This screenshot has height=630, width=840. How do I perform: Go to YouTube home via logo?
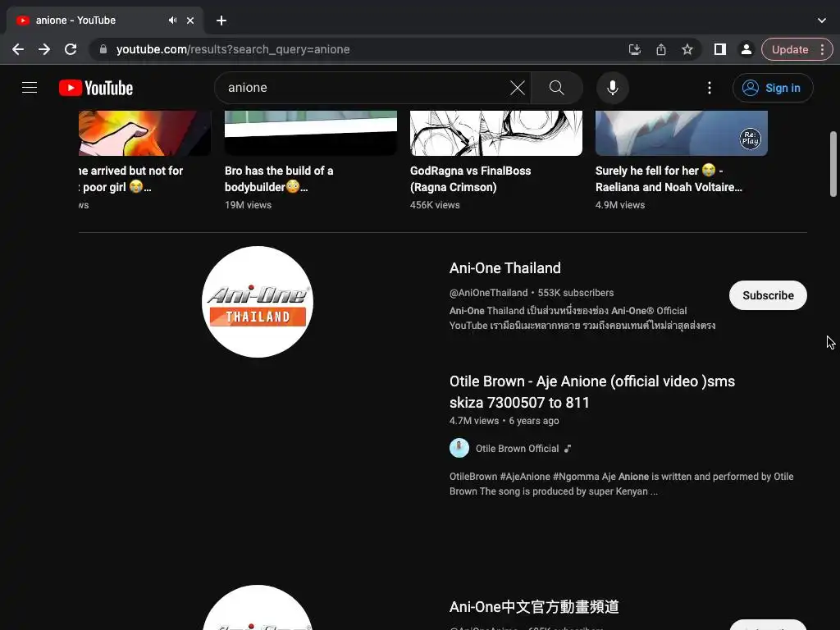click(x=96, y=88)
